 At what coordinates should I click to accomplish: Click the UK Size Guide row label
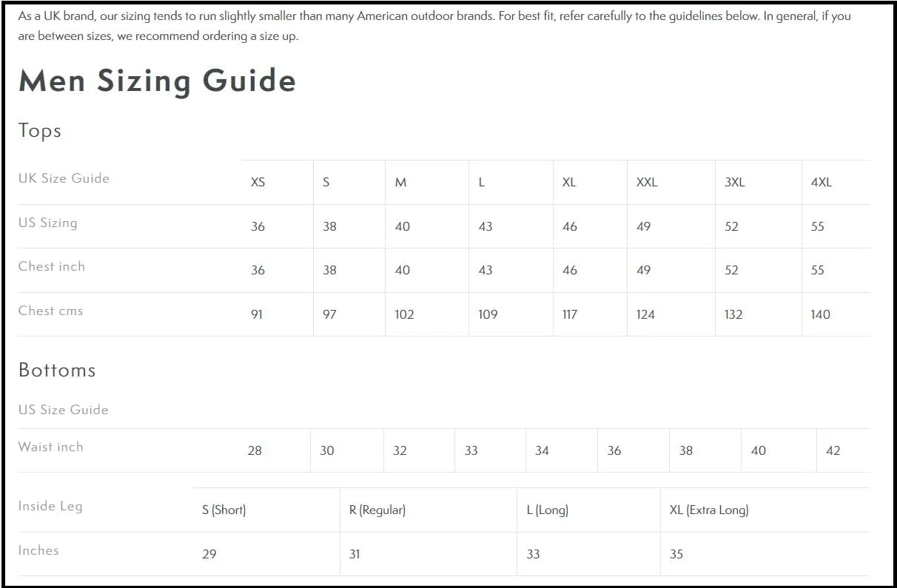click(64, 178)
